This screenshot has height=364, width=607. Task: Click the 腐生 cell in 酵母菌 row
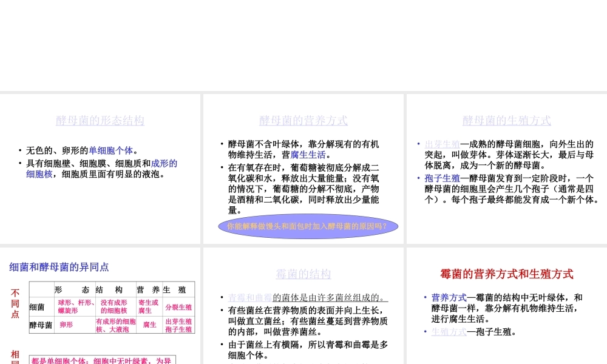(x=149, y=325)
